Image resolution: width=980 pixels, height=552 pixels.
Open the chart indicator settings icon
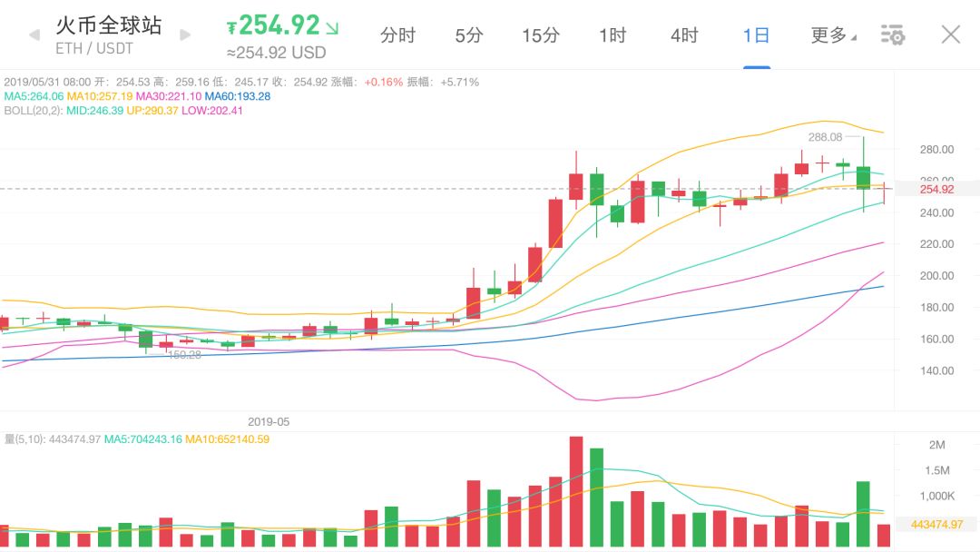coord(893,35)
